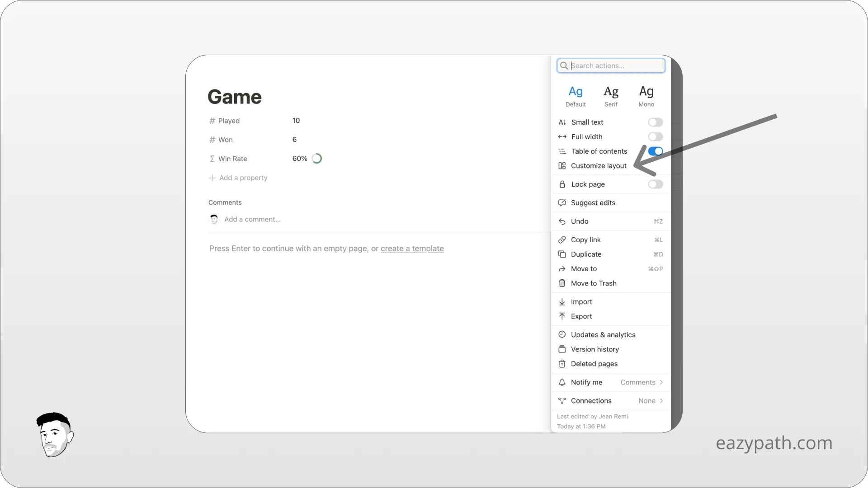Toggle the Full width switch
The image size is (868, 488).
655,136
